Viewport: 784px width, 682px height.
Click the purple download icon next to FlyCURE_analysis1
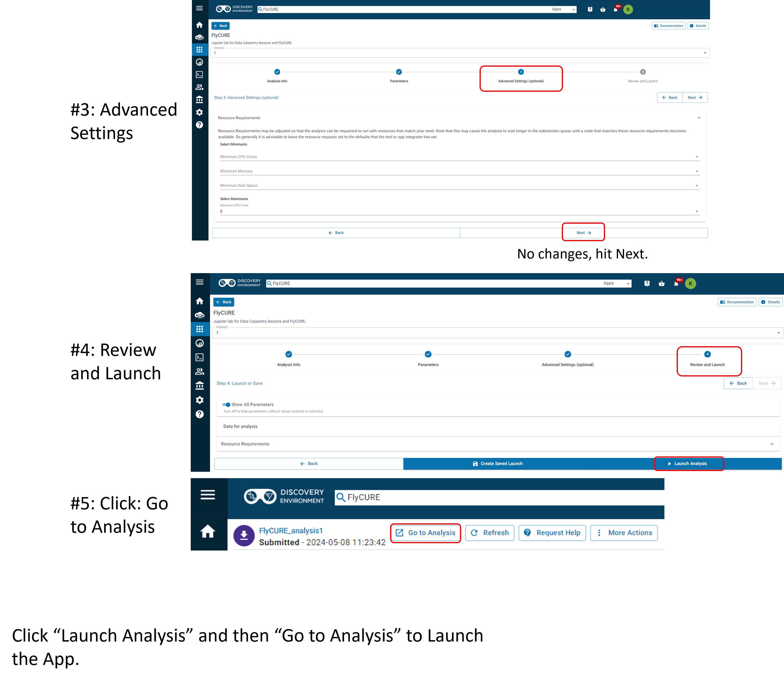pyautogui.click(x=244, y=535)
